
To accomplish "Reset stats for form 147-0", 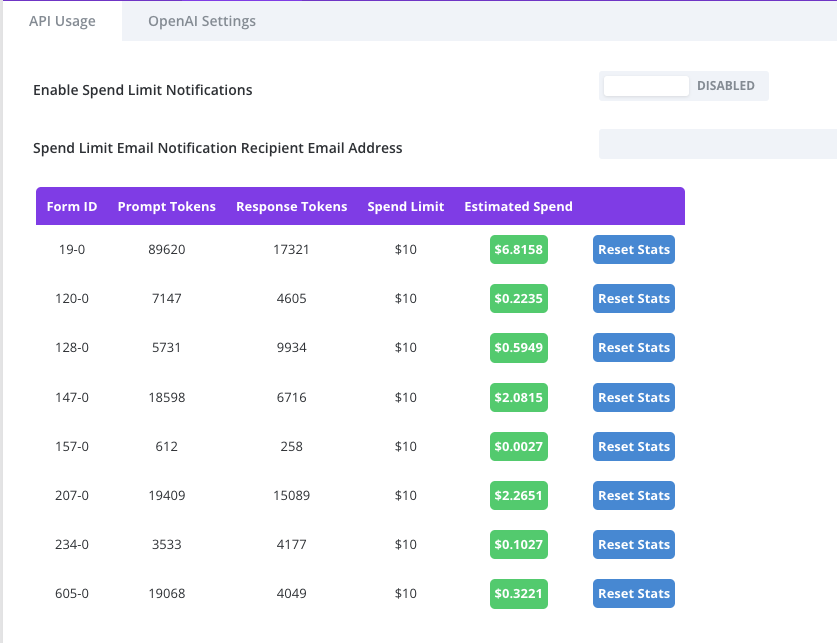I will [633, 397].
